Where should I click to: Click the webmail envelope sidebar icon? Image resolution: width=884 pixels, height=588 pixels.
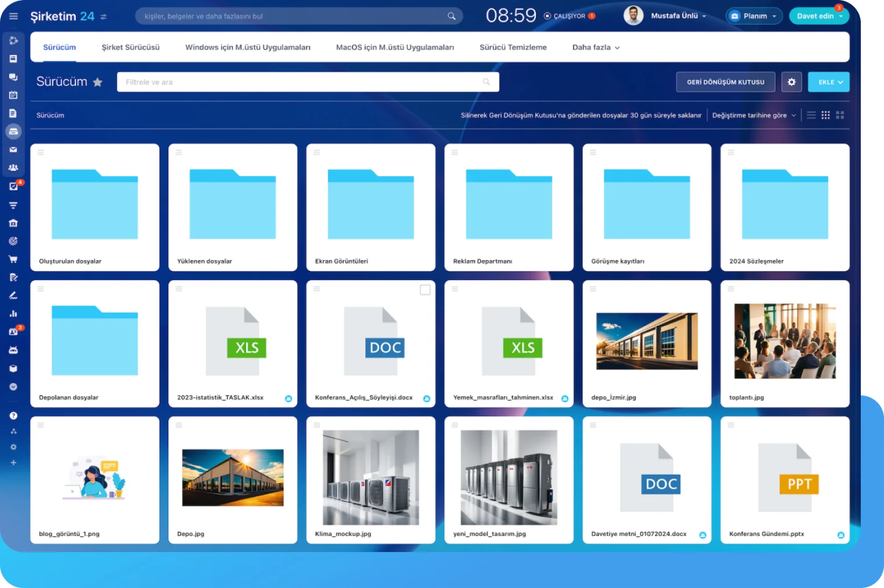click(13, 150)
